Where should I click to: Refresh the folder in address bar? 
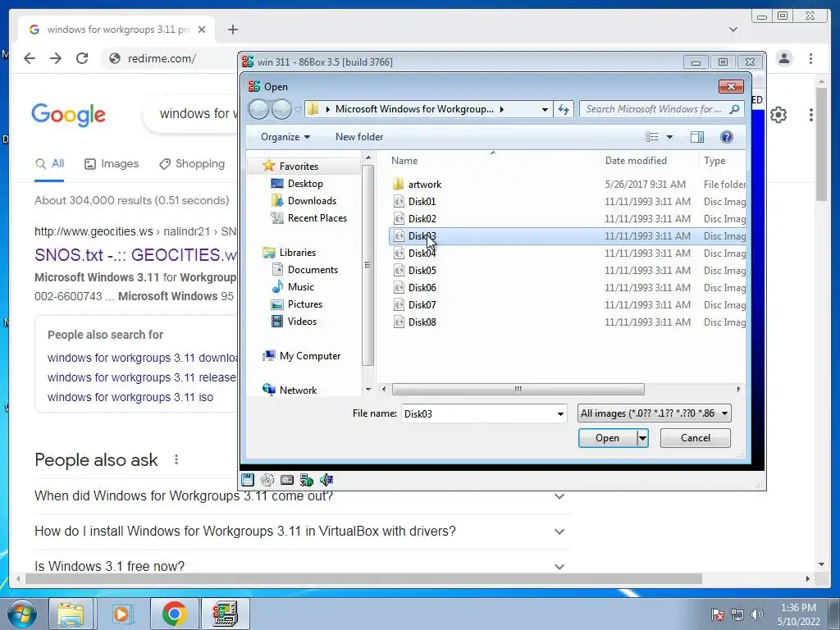[564, 109]
